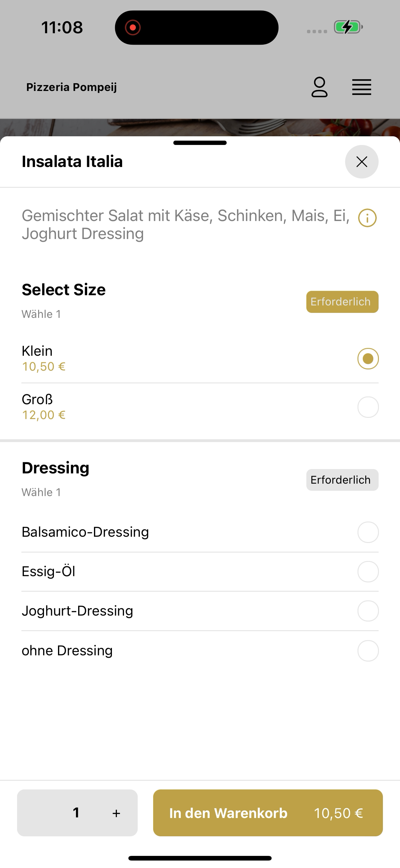
Task: Open the user profile icon
Action: pos(319,87)
